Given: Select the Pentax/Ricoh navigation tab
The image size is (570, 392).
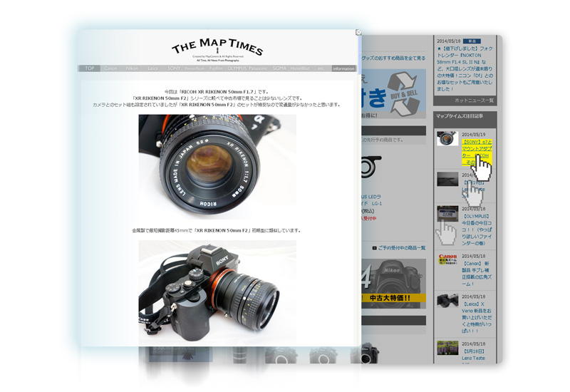Looking at the screenshot, I should [195, 68].
